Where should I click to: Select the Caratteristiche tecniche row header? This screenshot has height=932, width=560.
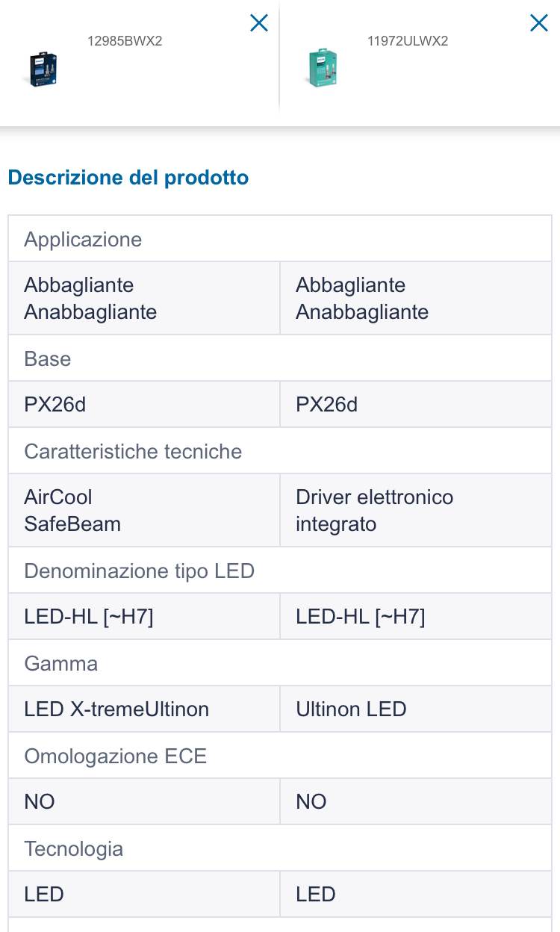pos(133,452)
